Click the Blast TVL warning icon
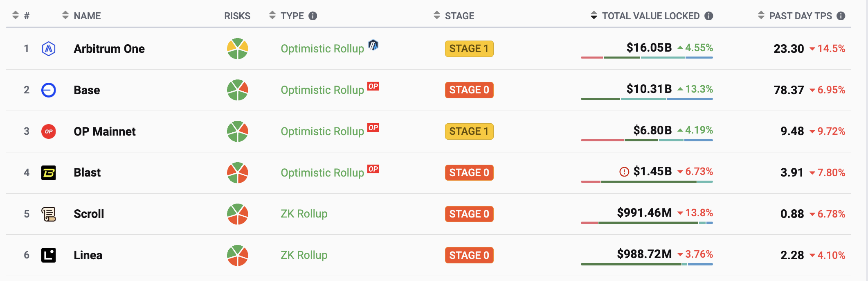 pos(624,172)
